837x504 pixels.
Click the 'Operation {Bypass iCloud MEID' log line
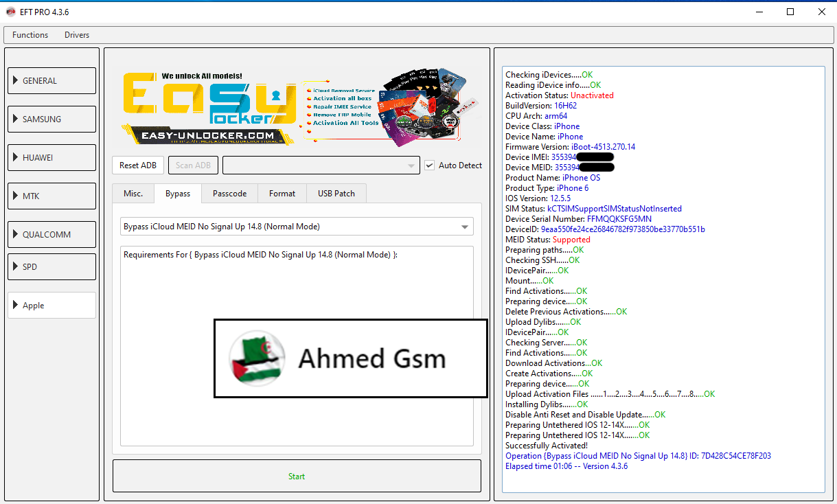[x=638, y=456]
